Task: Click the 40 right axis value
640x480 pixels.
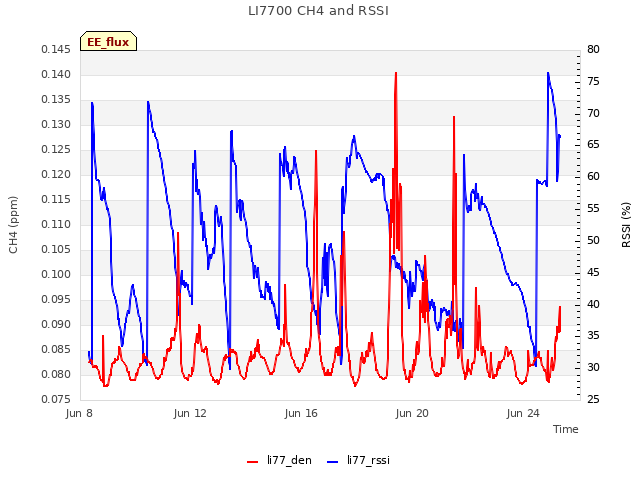Action: pyautogui.click(x=593, y=304)
